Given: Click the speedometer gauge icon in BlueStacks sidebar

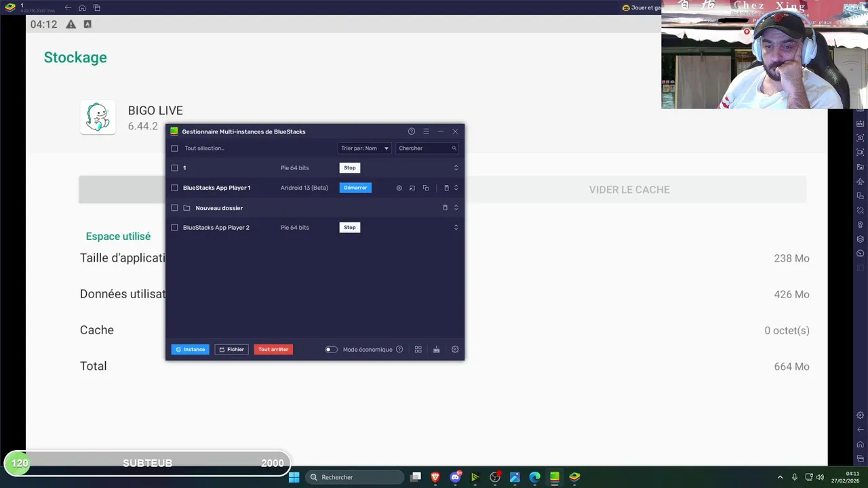Looking at the screenshot, I should pyautogui.click(x=861, y=253).
